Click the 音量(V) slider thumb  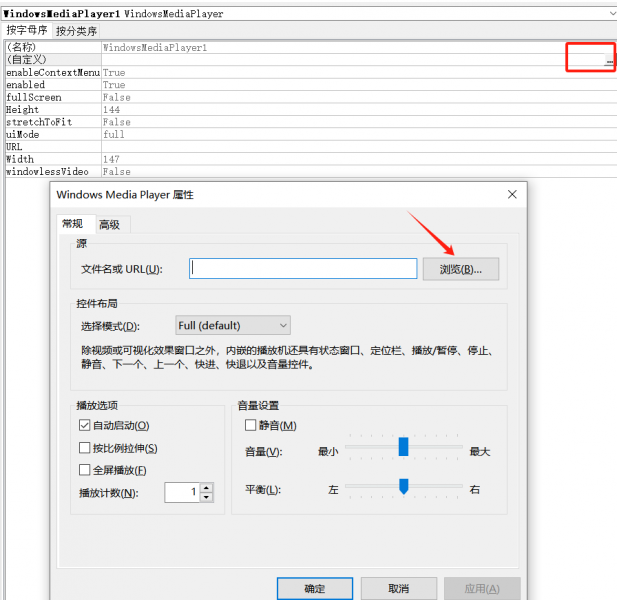pyautogui.click(x=403, y=447)
